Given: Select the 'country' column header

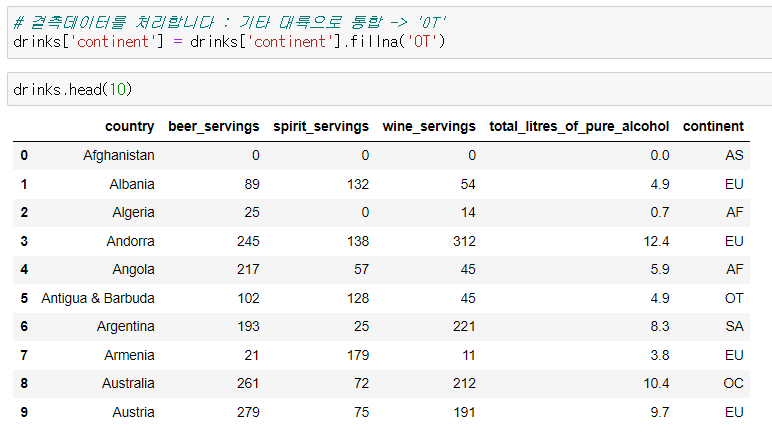Looking at the screenshot, I should click(x=129, y=126).
